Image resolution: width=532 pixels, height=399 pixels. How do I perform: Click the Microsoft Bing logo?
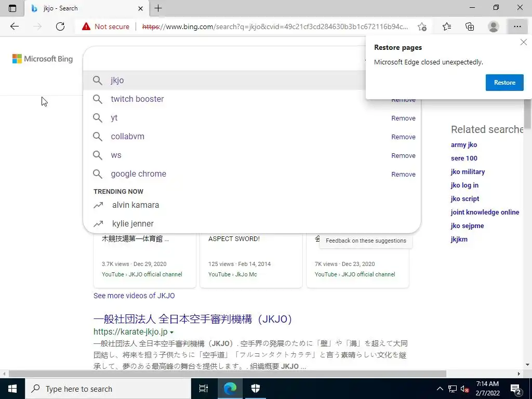tap(43, 59)
